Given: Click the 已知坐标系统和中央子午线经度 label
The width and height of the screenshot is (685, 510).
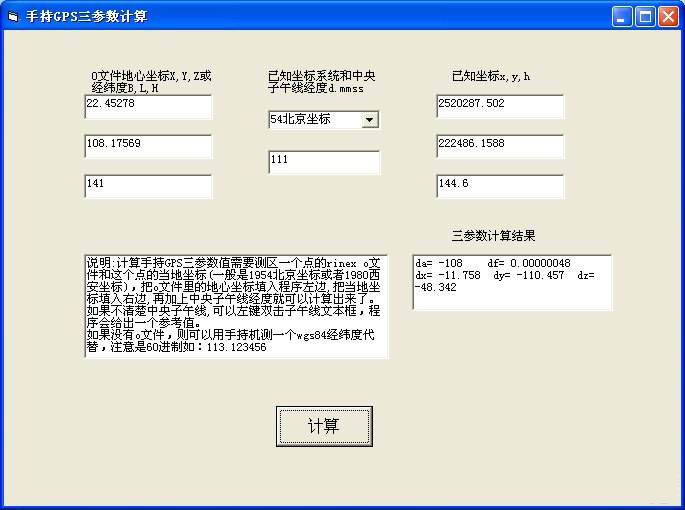Looking at the screenshot, I should point(321,81).
